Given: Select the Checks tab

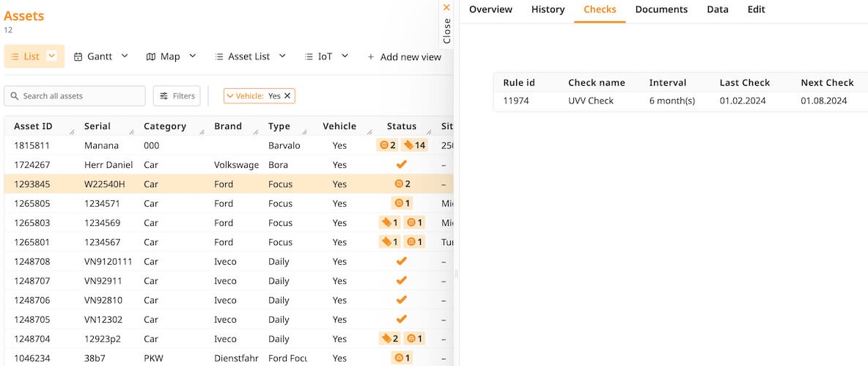Looking at the screenshot, I should [x=600, y=10].
